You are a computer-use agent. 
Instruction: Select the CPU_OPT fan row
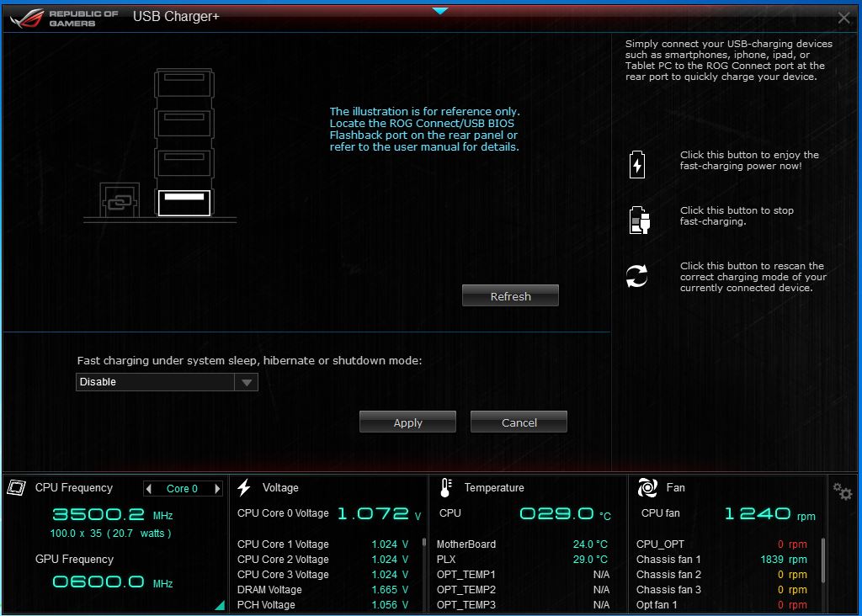pyautogui.click(x=721, y=544)
